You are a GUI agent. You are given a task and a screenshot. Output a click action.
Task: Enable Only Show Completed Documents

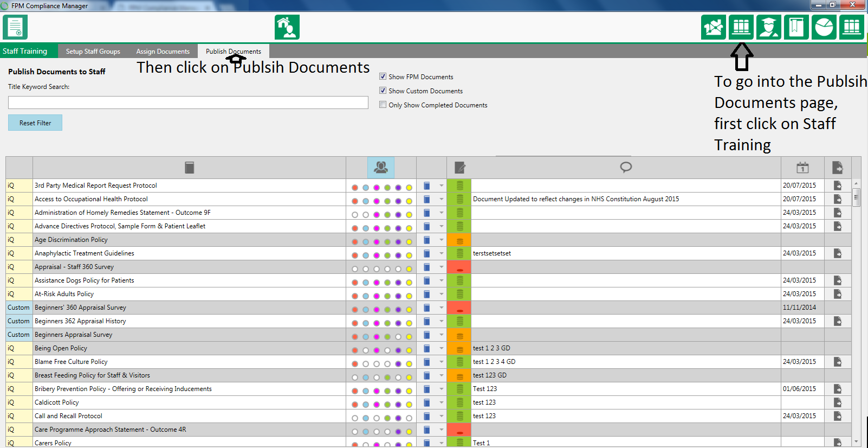pos(383,105)
